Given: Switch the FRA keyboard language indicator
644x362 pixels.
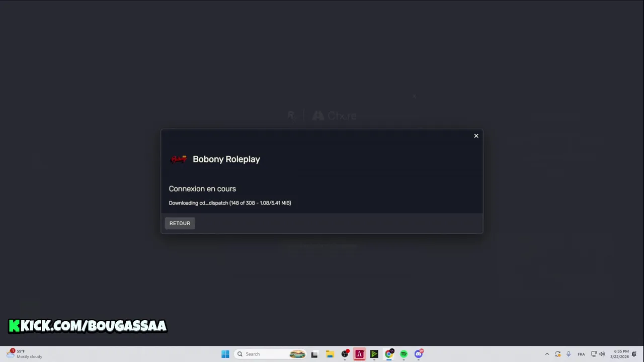Looking at the screenshot, I should [581, 354].
